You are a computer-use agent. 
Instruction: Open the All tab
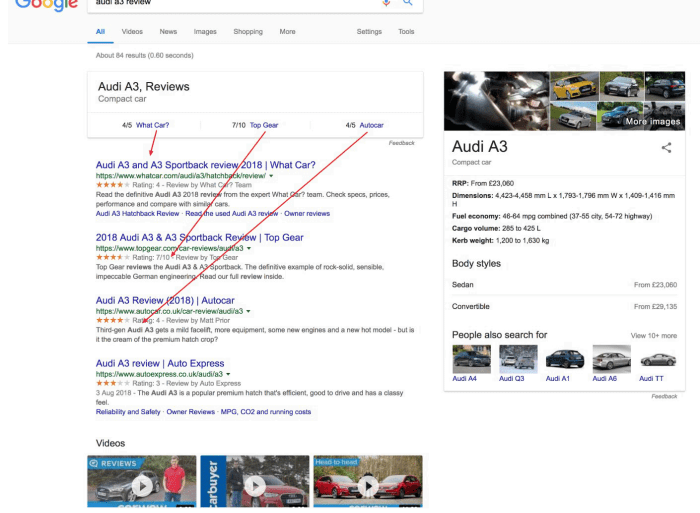coord(100,32)
